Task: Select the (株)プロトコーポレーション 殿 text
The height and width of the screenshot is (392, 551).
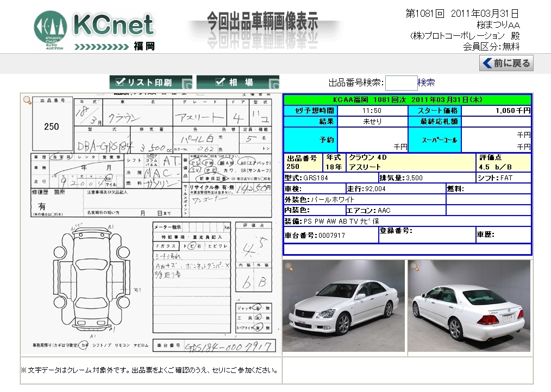Action: point(465,36)
